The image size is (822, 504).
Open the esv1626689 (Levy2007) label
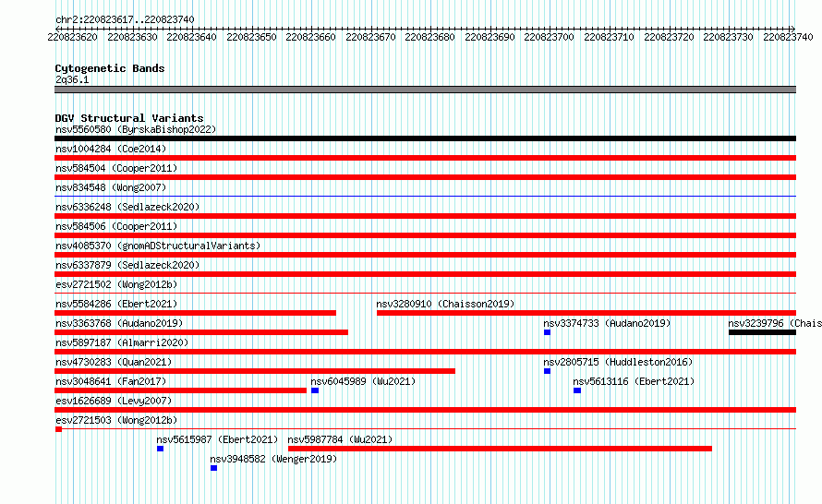pyautogui.click(x=114, y=401)
